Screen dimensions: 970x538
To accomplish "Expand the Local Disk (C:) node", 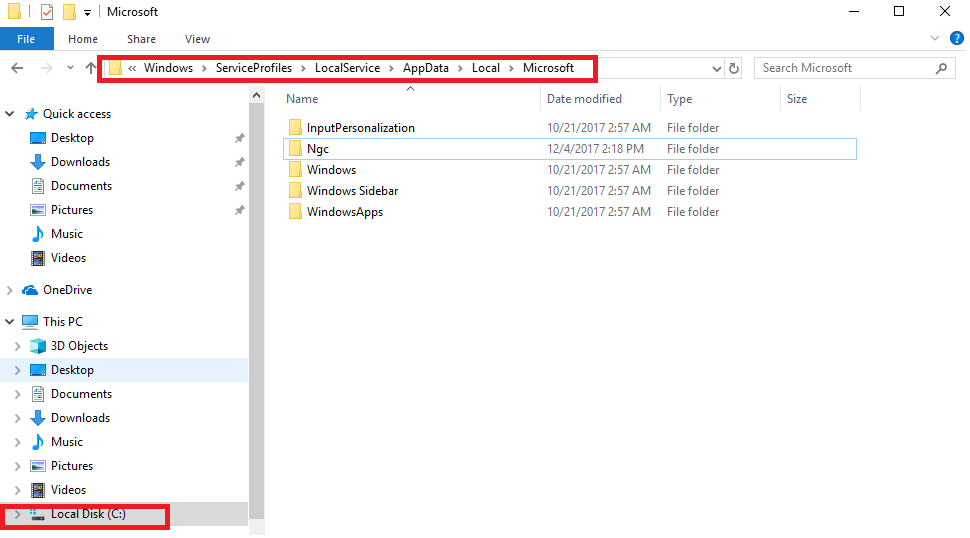I will pos(18,515).
